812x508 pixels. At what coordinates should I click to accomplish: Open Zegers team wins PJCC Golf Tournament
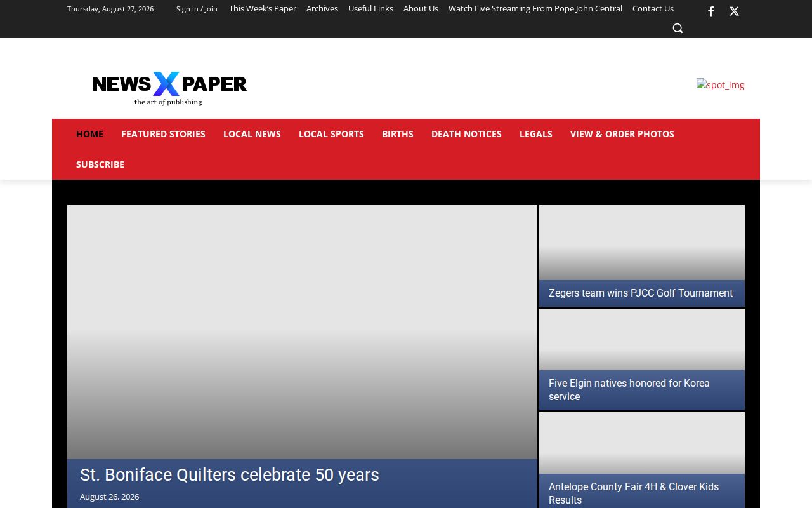641,293
